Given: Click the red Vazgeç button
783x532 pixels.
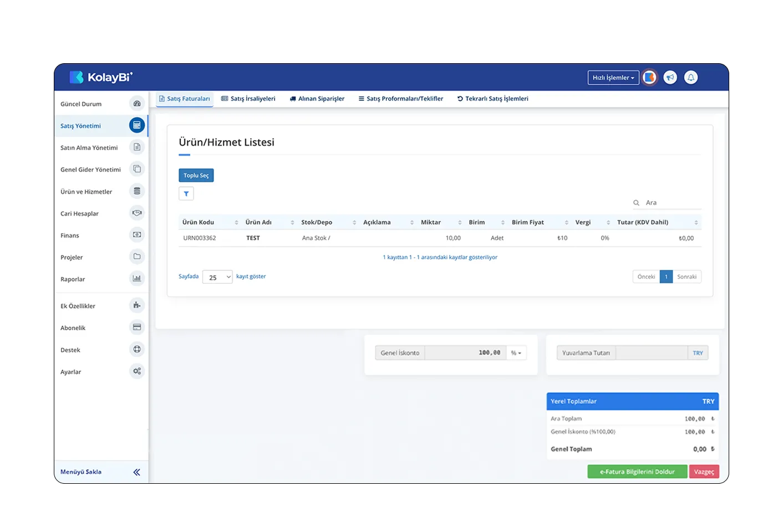Looking at the screenshot, I should pyautogui.click(x=704, y=472).
